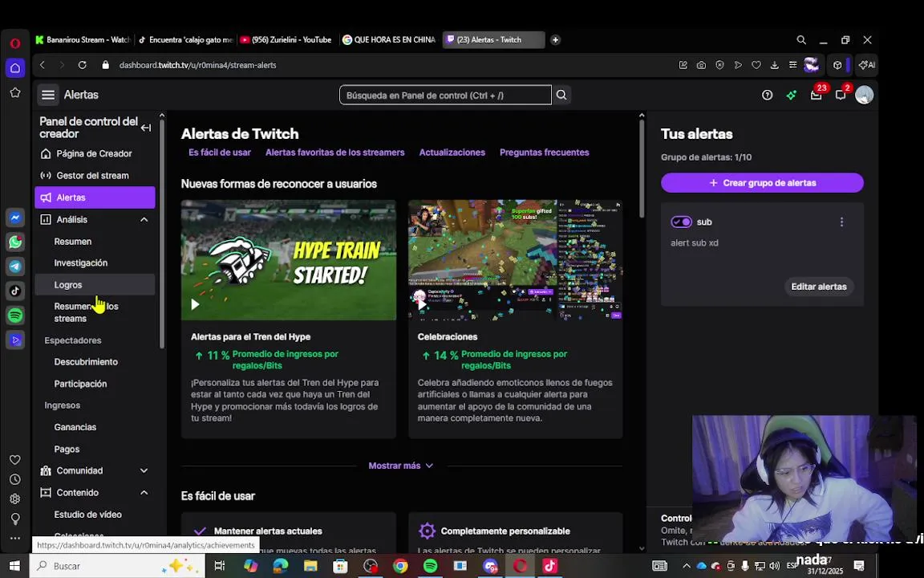Click the main content vertical scrollbar

tap(642, 169)
